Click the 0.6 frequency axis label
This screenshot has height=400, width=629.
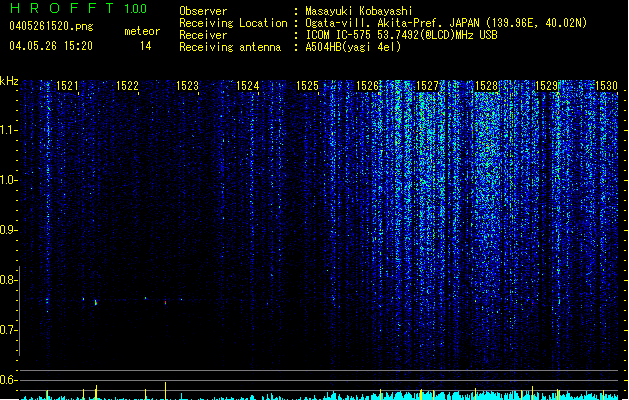coord(8,380)
